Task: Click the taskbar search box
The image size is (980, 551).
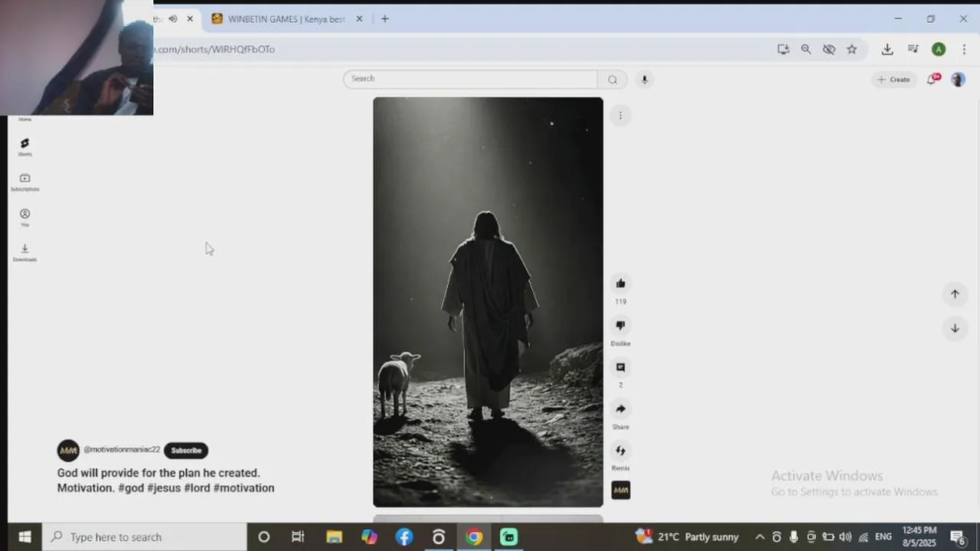Action: 145,537
